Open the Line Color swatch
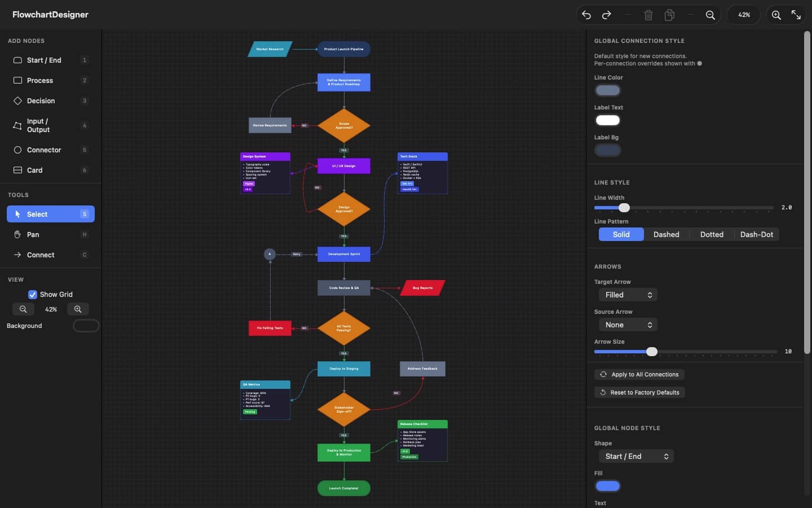 pyautogui.click(x=608, y=90)
